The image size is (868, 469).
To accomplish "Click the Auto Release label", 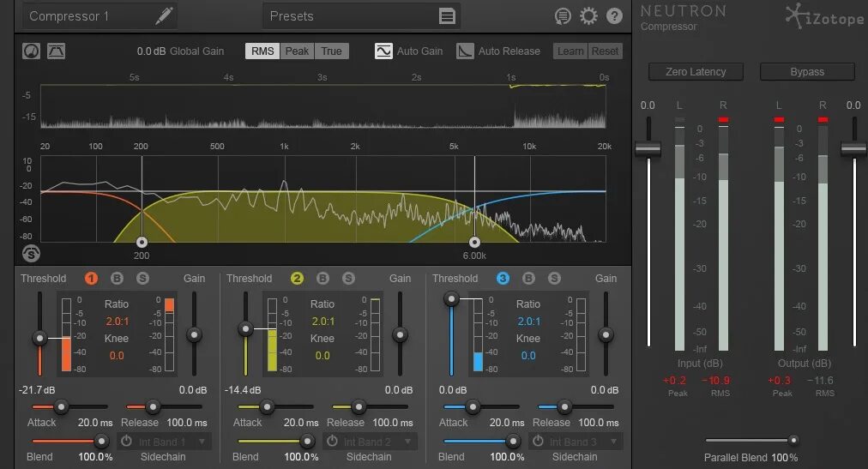I will click(509, 51).
